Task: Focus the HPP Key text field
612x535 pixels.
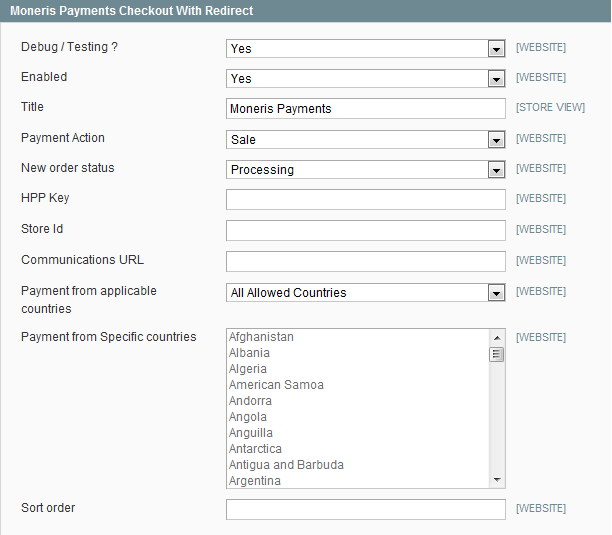Action: [x=366, y=199]
